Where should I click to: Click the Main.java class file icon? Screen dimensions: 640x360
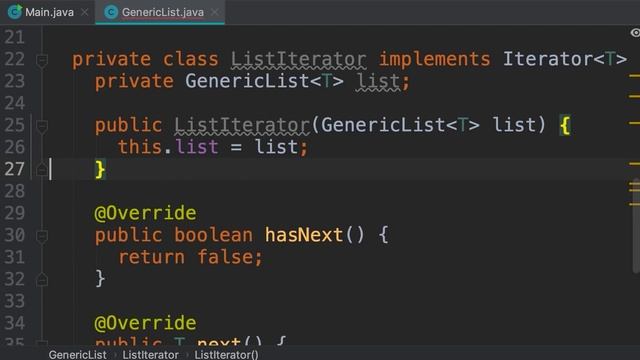(15, 12)
